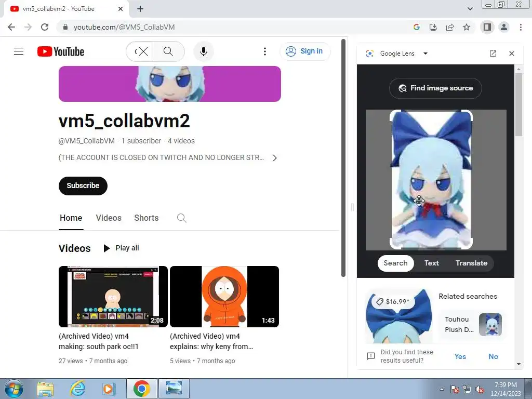Open Action Center flag tray icon
The image size is (532, 399).
point(455,389)
